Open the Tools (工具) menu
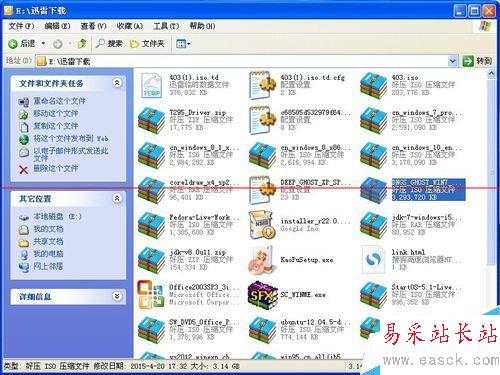 pyautogui.click(x=166, y=26)
